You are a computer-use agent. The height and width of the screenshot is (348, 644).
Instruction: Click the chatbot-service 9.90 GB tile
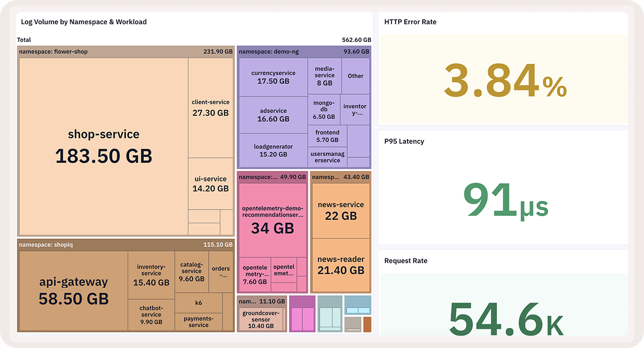[x=151, y=315]
